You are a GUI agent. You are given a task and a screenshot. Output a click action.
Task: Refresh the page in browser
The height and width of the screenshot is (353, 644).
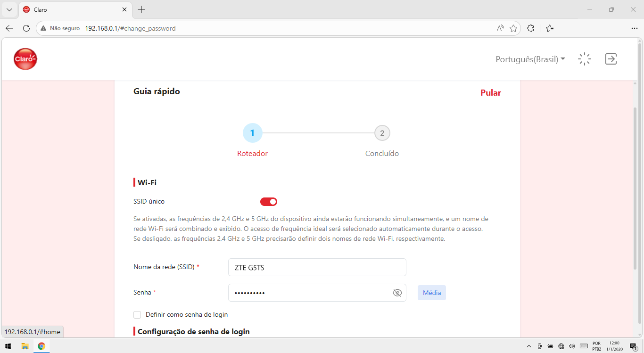26,28
